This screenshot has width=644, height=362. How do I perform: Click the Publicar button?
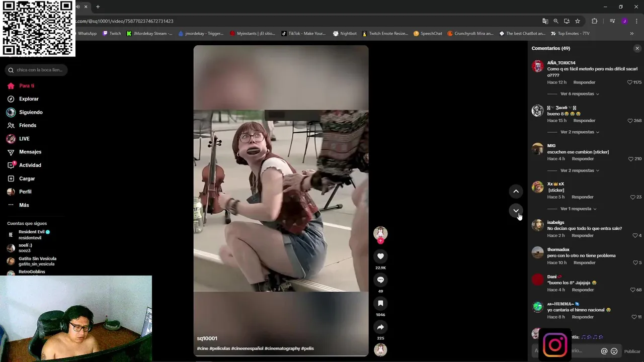tap(632, 351)
